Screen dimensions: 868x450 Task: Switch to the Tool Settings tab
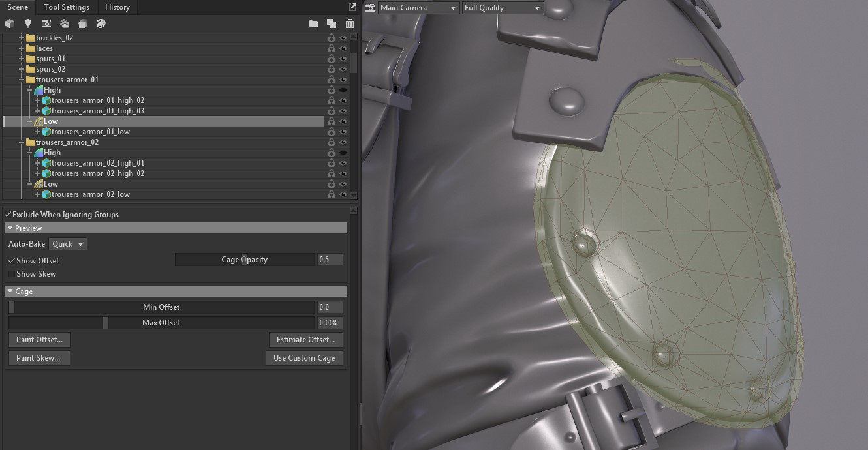67,7
